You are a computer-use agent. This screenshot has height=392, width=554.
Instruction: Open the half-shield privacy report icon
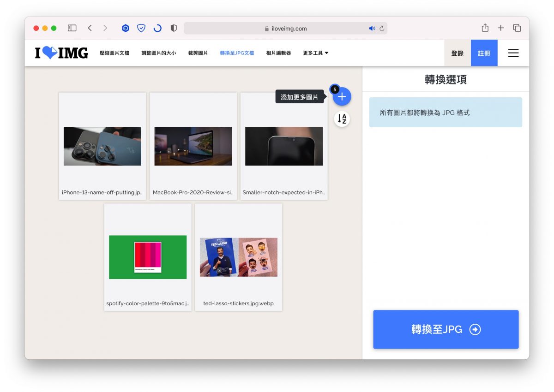point(174,28)
